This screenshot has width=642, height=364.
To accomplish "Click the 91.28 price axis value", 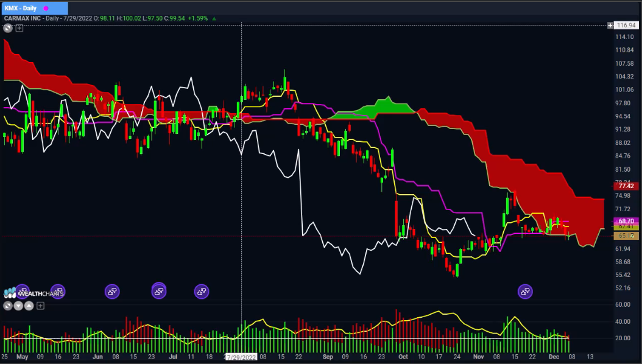I will [x=623, y=129].
